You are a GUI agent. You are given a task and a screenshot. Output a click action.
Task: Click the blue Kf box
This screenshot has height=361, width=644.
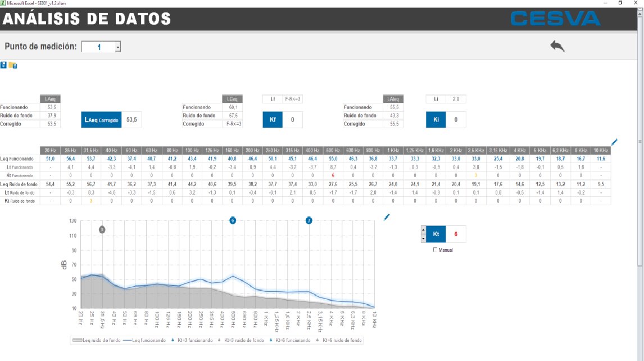tap(273, 120)
